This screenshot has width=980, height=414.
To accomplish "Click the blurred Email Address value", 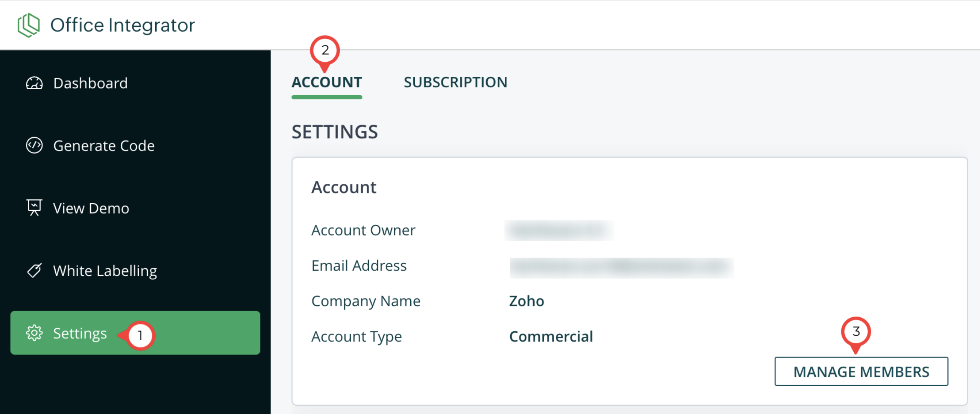I will [621, 267].
